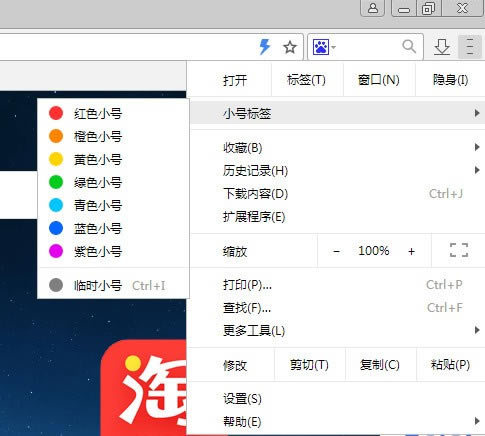Click the magnifier search icon
485x436 pixels.
(409, 47)
